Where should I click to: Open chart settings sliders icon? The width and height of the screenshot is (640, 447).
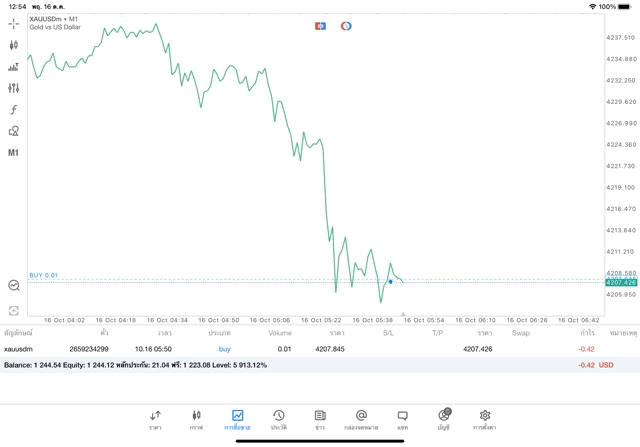coord(14,88)
